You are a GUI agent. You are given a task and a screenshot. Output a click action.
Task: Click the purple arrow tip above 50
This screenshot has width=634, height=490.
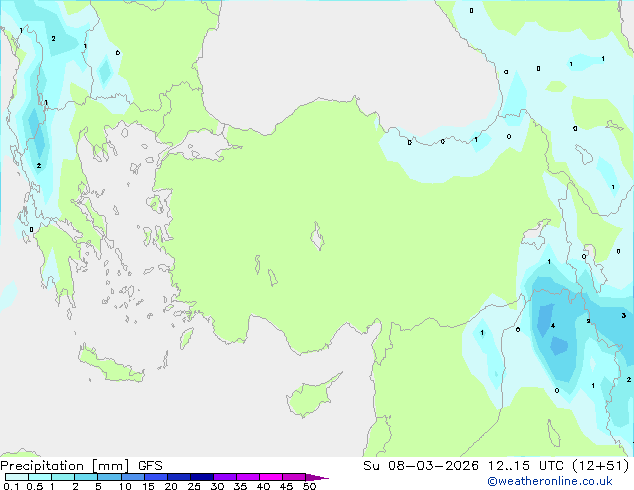tap(317, 477)
